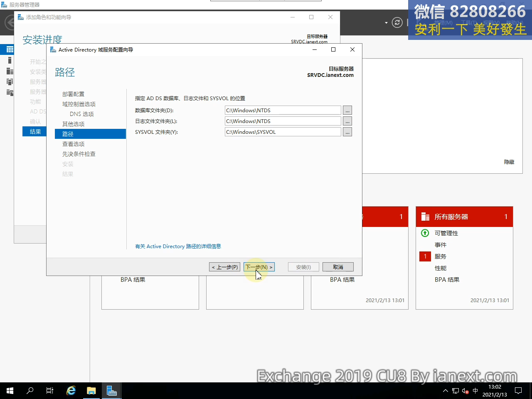The width and height of the screenshot is (532, 399).
Task: Click the muted volume tray icon
Action: pyautogui.click(x=465, y=391)
